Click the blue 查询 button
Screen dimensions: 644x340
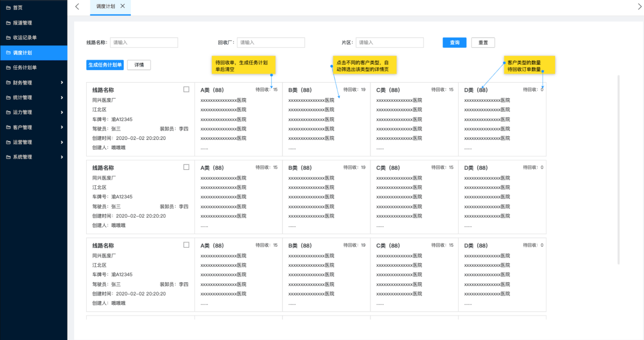tap(454, 43)
